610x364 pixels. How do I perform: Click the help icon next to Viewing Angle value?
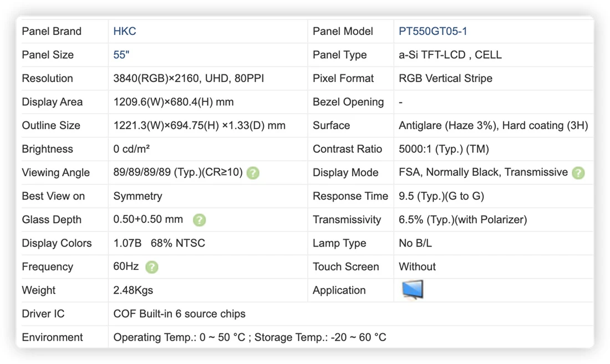point(253,173)
